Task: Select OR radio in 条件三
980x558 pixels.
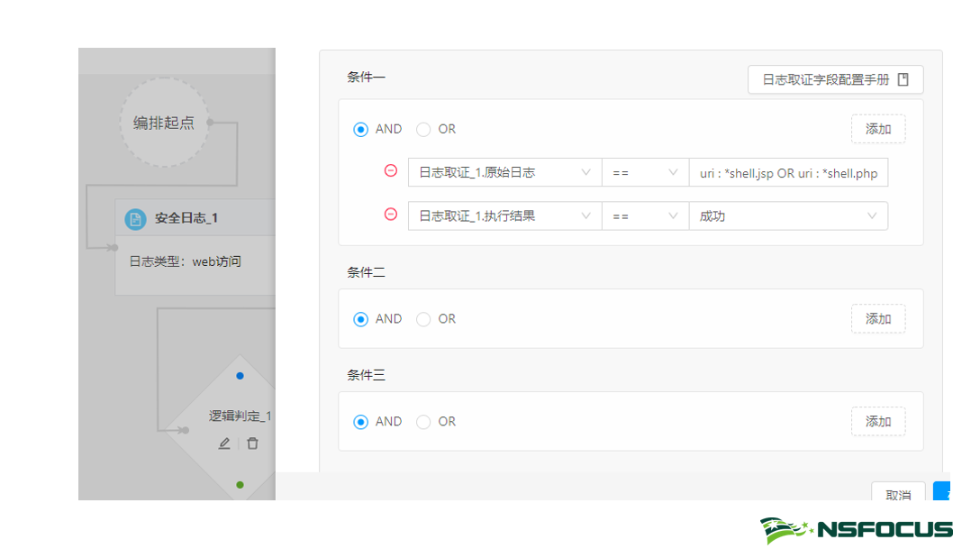Action: (423, 422)
